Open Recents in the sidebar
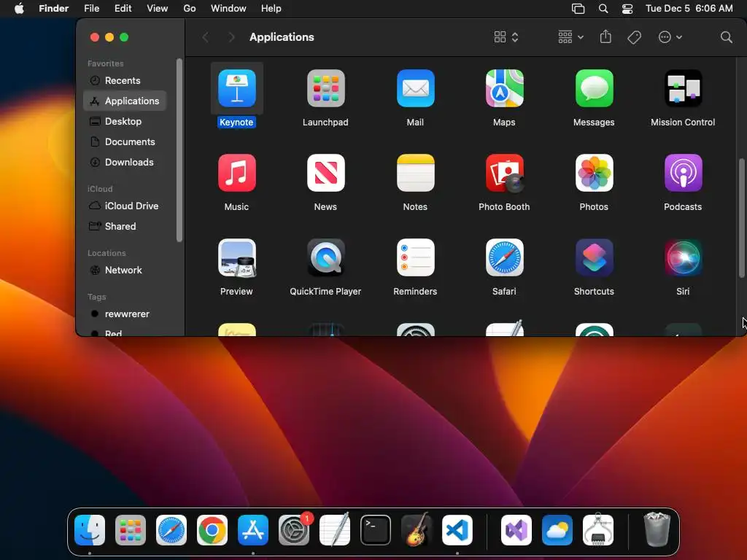The height and width of the screenshot is (560, 747). click(x=125, y=80)
